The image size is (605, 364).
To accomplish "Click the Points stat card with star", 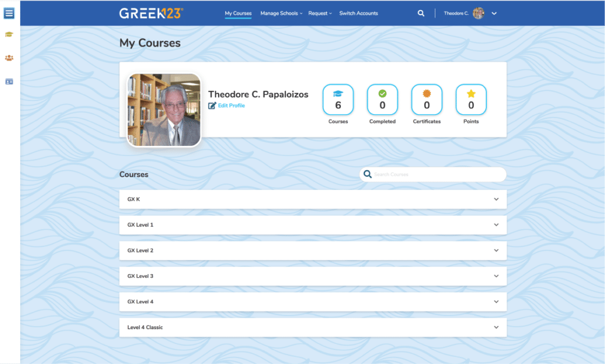I will pos(471,100).
